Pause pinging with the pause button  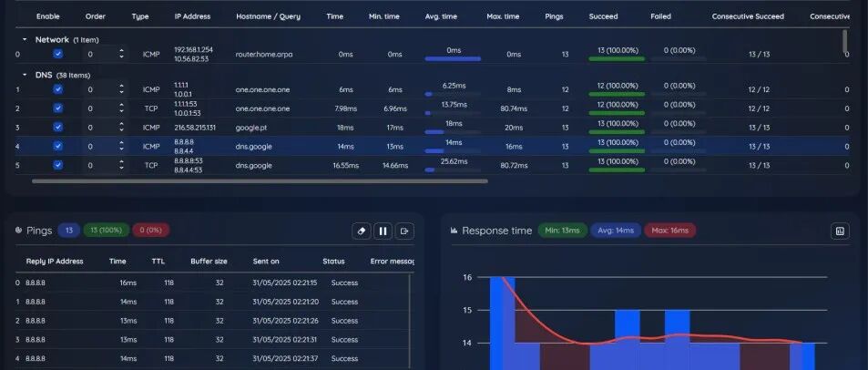[x=383, y=231]
